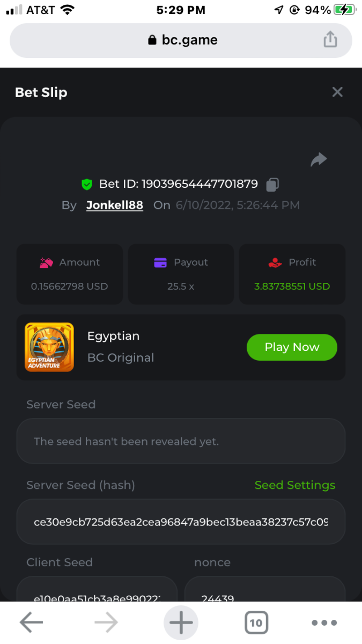This screenshot has height=644, width=362.
Task: Copy the Bet ID with copy icon
Action: pyautogui.click(x=272, y=185)
